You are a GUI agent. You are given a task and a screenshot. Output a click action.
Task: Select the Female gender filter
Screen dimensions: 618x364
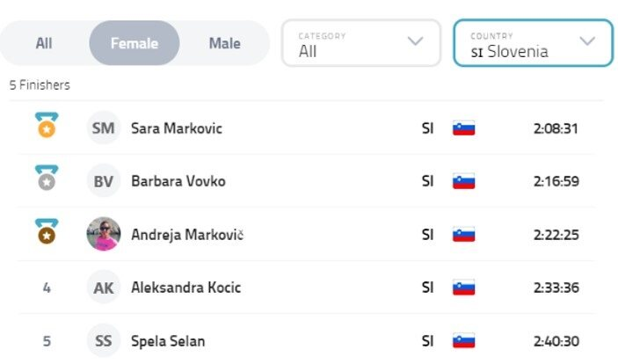[x=135, y=43]
